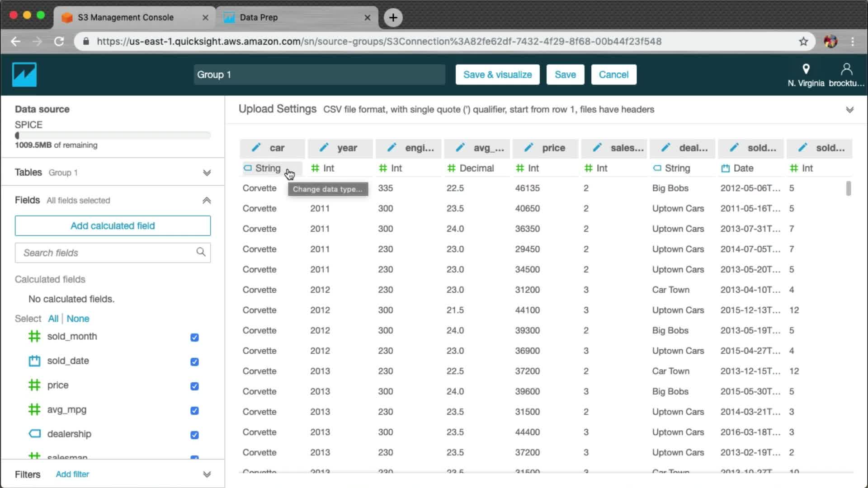
Task: Click the N. Virginia region pin icon
Action: (806, 69)
